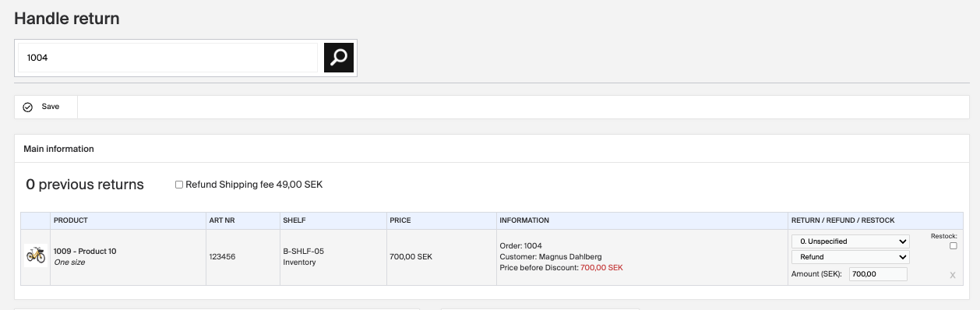This screenshot has height=310, width=980.
Task: Click the One size variant label
Action: pos(69,262)
